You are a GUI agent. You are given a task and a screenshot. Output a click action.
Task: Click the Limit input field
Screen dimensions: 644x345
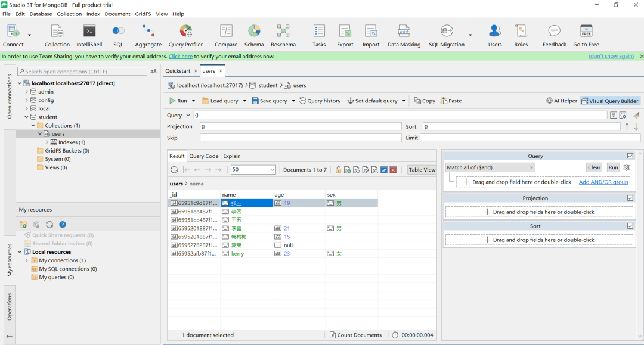[x=530, y=138]
